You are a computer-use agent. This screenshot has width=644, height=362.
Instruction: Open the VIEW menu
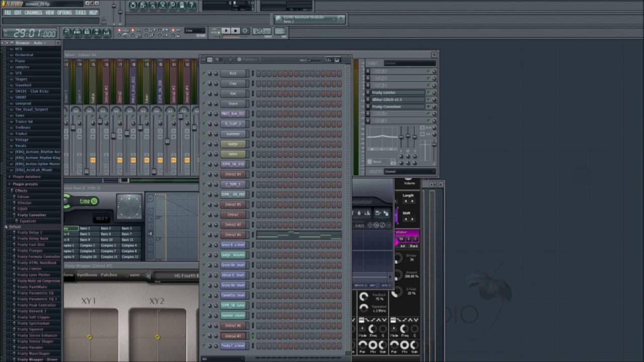[x=50, y=13]
